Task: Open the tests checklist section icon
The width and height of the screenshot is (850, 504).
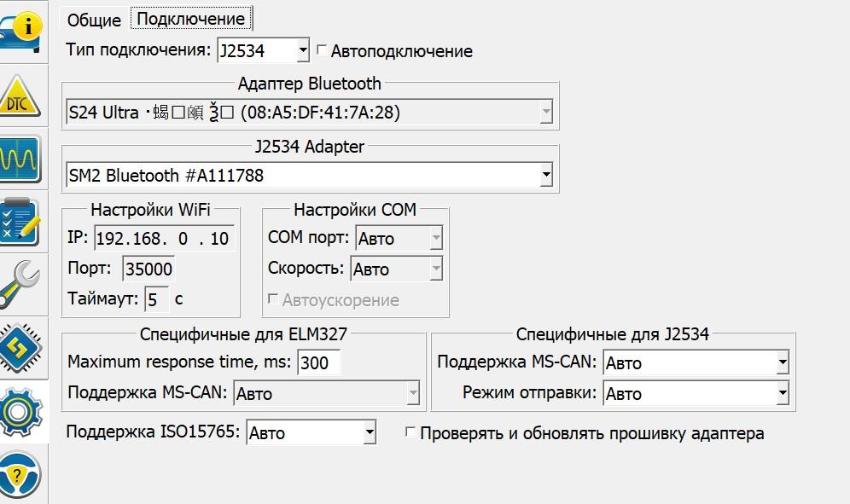Action: tap(20, 222)
